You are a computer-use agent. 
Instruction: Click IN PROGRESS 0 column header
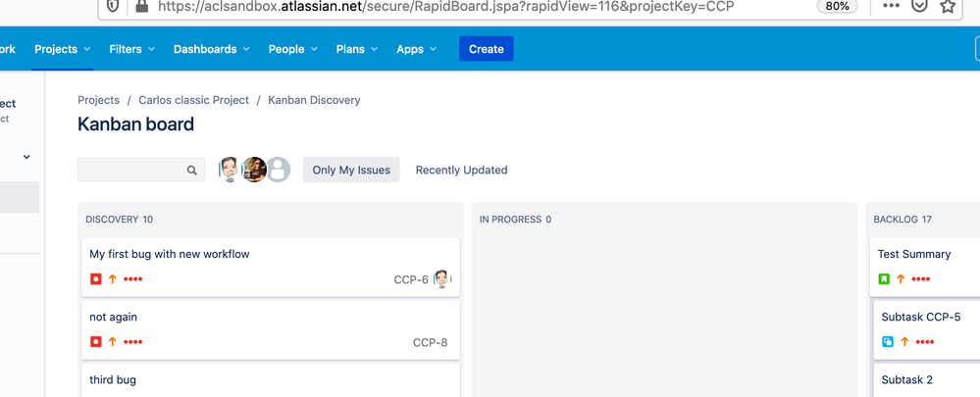(x=516, y=220)
